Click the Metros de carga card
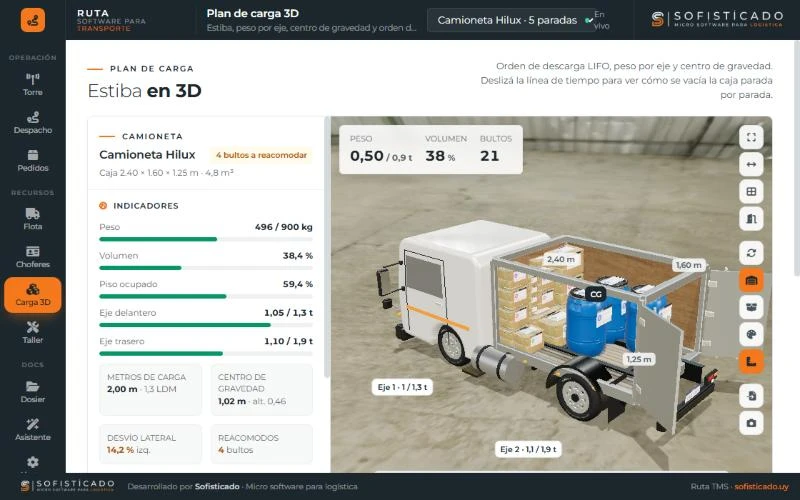This screenshot has width=800, height=500. click(151, 389)
